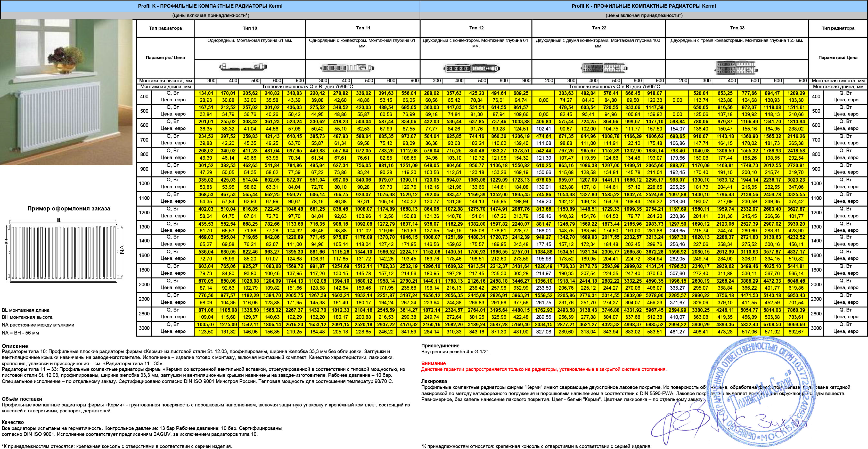The width and height of the screenshot is (868, 449).
Task: Click the power cell 1440,11
Action: 432,281
